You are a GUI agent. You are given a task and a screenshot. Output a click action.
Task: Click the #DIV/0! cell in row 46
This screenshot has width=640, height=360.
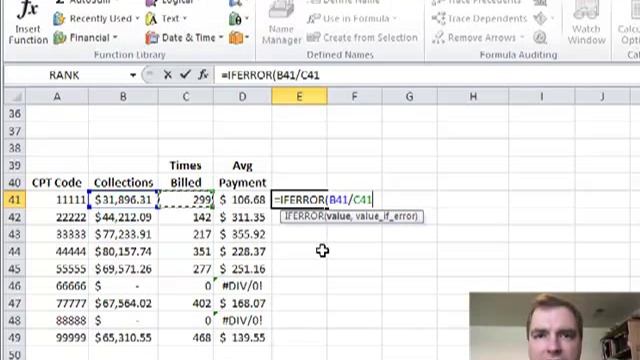[242, 286]
